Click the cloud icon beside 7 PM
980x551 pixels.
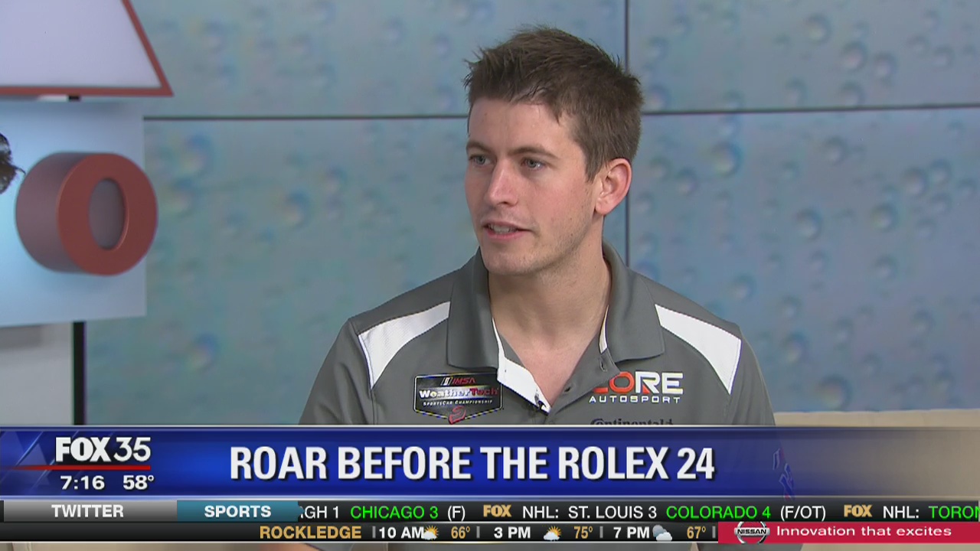point(662,533)
